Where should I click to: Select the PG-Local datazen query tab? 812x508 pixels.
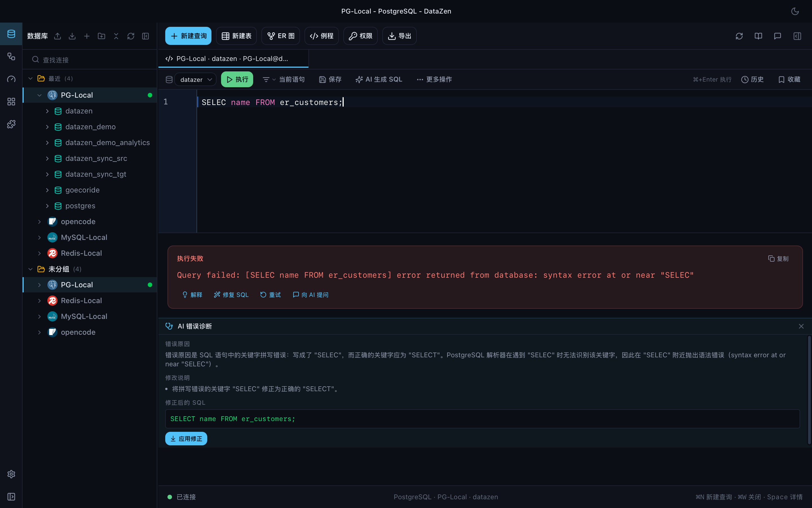tap(233, 59)
